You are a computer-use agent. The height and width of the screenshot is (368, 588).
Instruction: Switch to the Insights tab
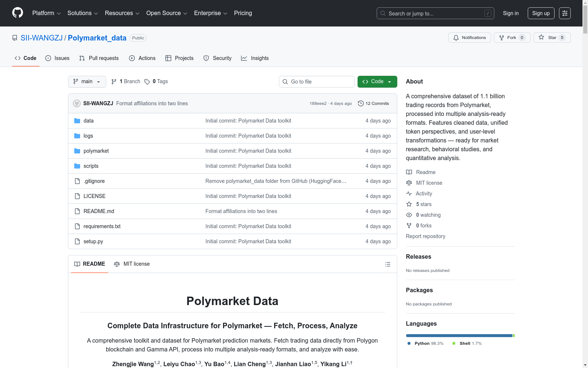click(x=255, y=58)
